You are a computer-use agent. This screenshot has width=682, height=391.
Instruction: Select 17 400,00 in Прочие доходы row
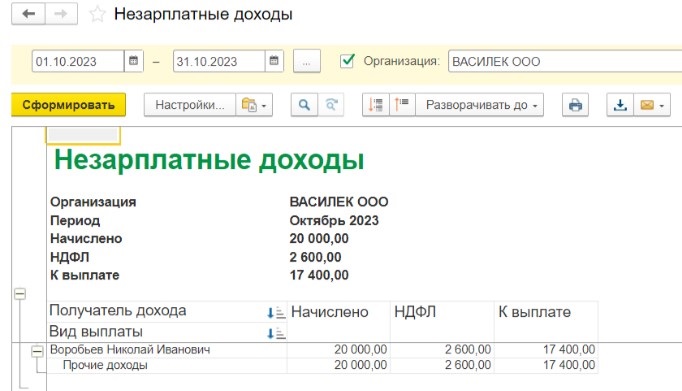click(569, 365)
